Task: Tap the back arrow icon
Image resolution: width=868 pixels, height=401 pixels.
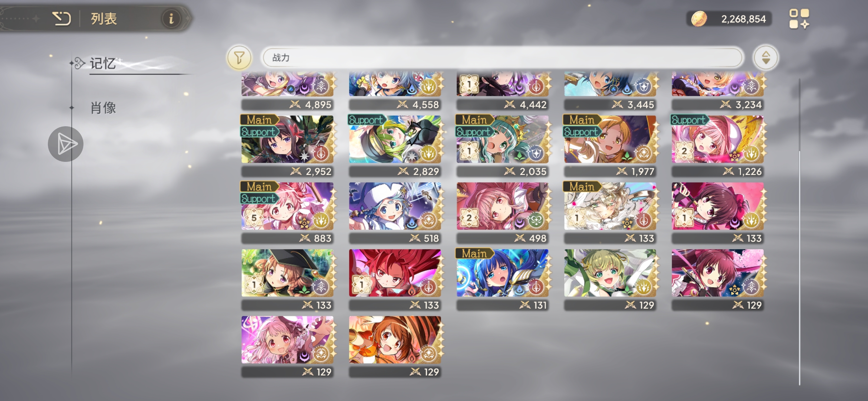Action: point(62,19)
